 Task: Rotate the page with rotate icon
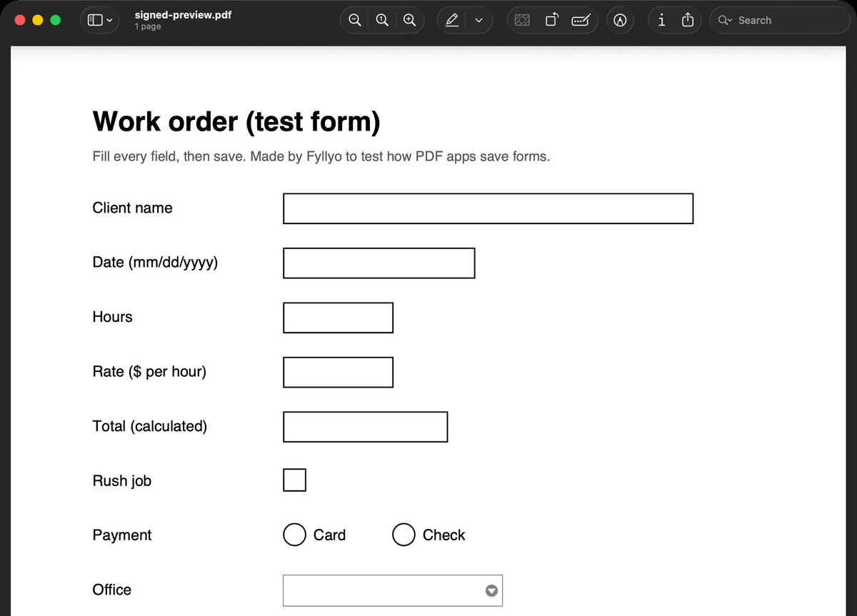click(x=552, y=21)
